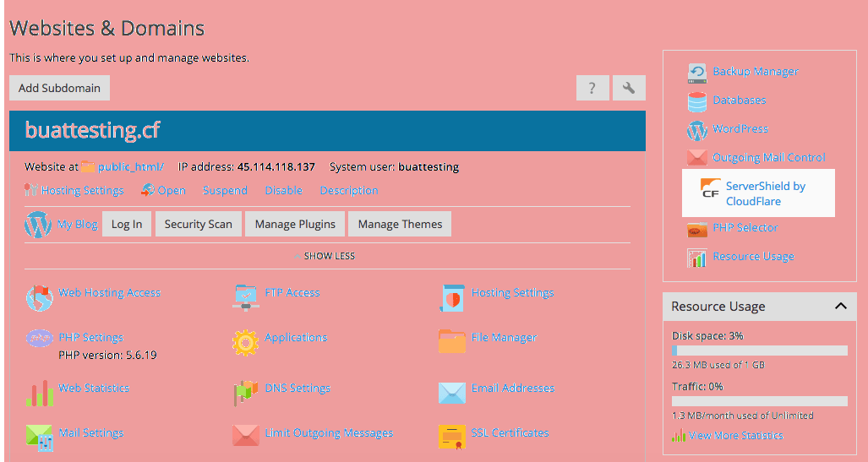This screenshot has height=462, width=868.
Task: Click the DNS Settings flags icon
Action: tap(246, 394)
